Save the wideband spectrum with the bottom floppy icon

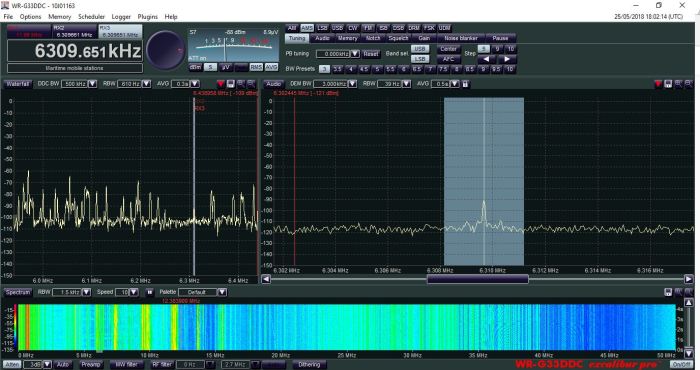tap(668, 292)
